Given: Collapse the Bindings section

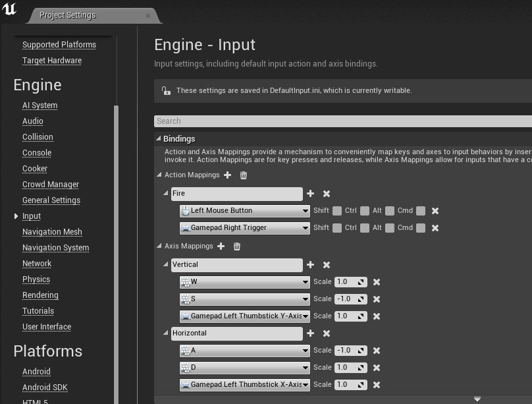Looking at the screenshot, I should tap(158, 138).
